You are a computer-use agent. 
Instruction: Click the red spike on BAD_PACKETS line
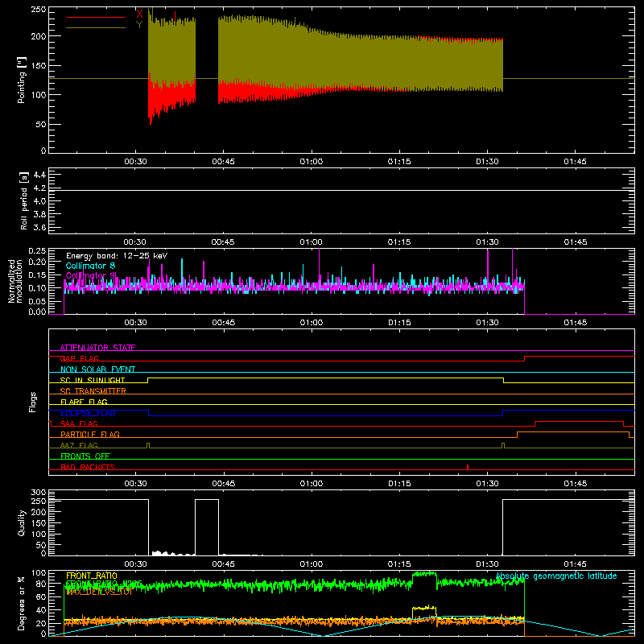point(468,467)
